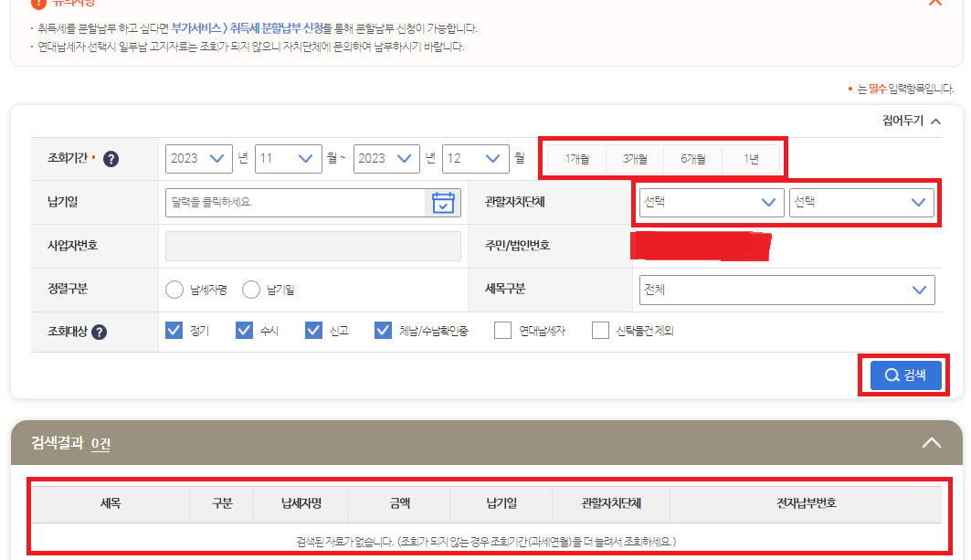
Task: Open the starting year dropdown showing 2023
Action: coord(198,158)
